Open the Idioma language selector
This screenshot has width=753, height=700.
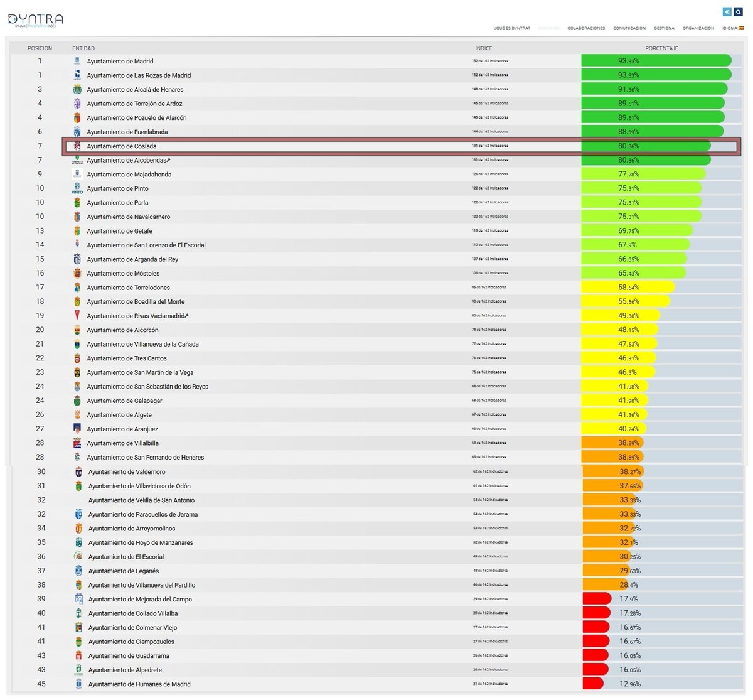733,28
